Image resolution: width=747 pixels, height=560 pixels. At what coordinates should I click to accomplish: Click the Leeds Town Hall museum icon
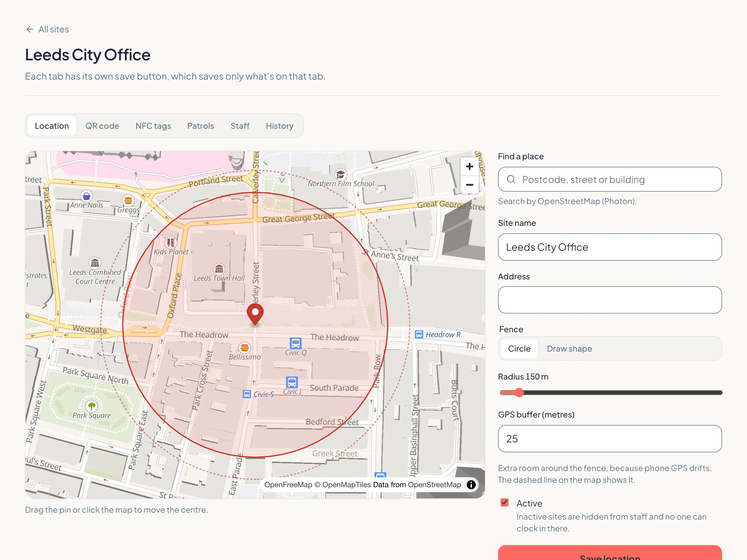click(x=219, y=269)
